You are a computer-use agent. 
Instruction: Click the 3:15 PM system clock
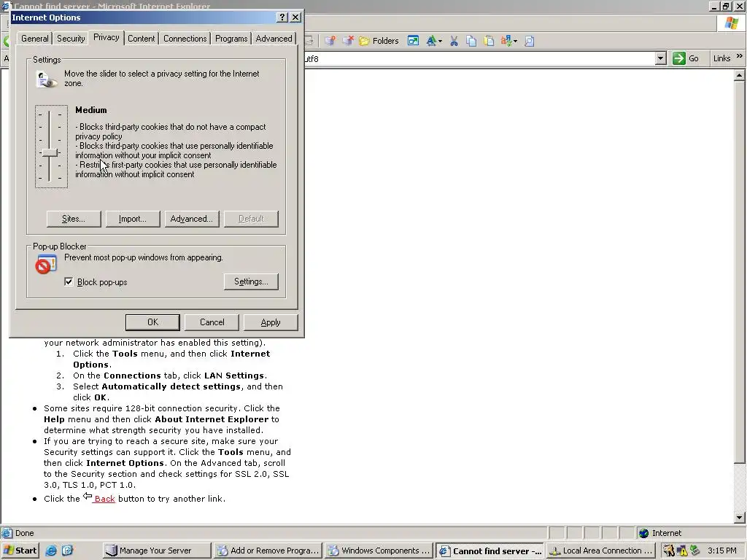coord(721,551)
